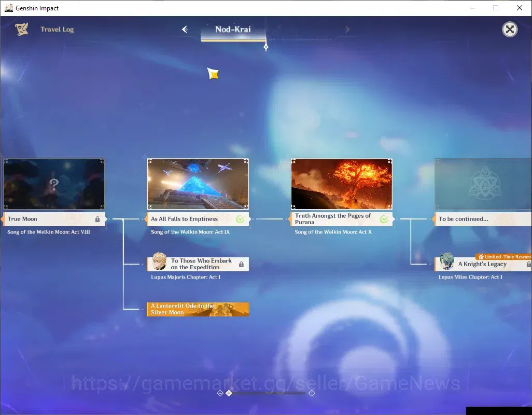Open True Moon quest thumbnail
Viewport: 532px width, 415px height.
(54, 184)
